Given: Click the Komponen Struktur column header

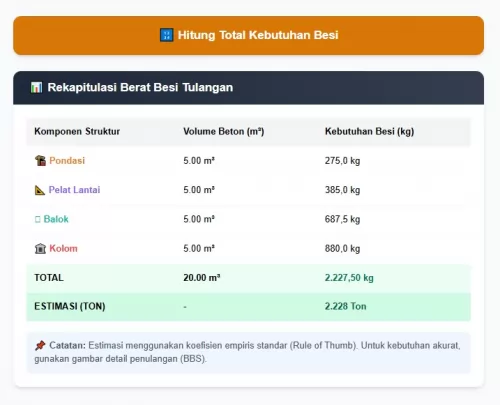Looking at the screenshot, I should (77, 131).
